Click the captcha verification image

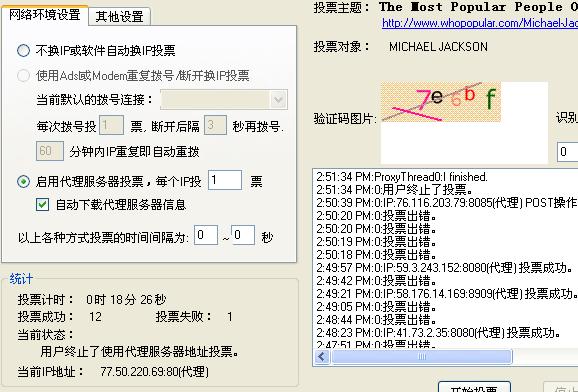441,102
